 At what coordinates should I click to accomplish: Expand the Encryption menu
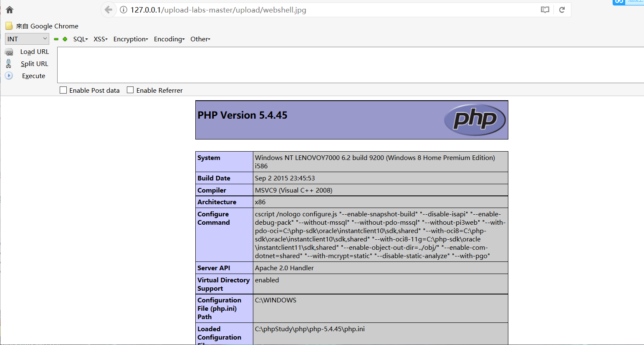point(131,39)
